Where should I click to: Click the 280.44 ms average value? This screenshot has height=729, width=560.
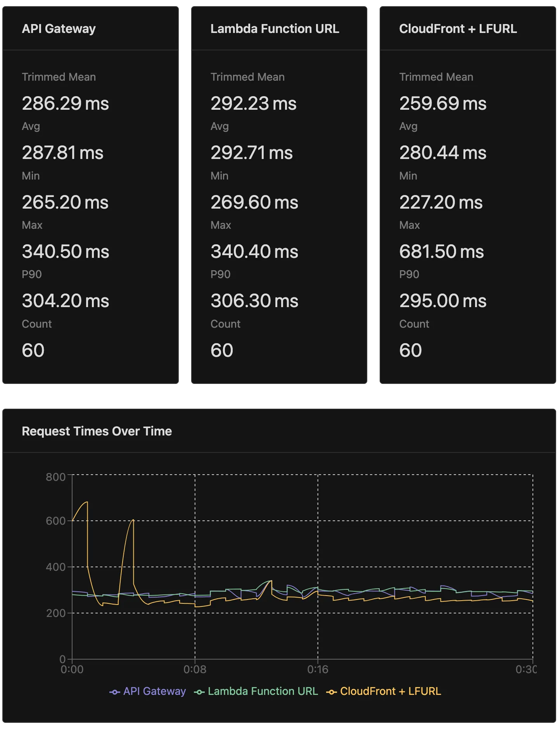coord(443,153)
